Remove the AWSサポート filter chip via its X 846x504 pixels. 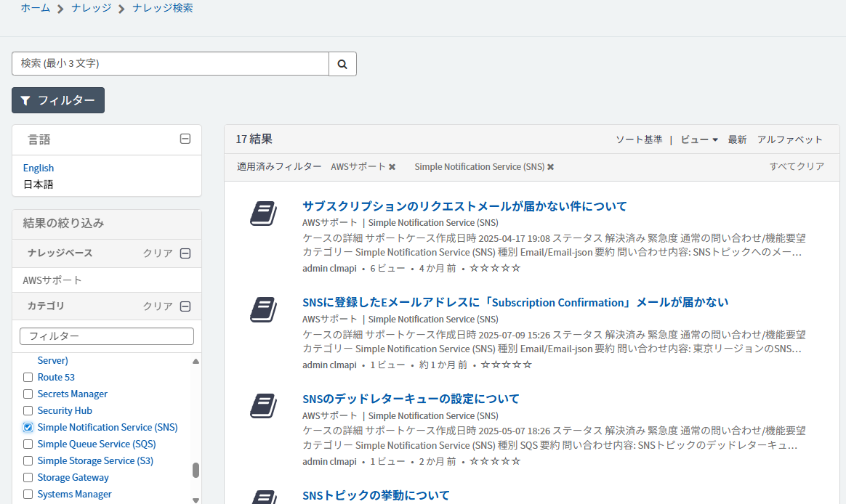[392, 166]
